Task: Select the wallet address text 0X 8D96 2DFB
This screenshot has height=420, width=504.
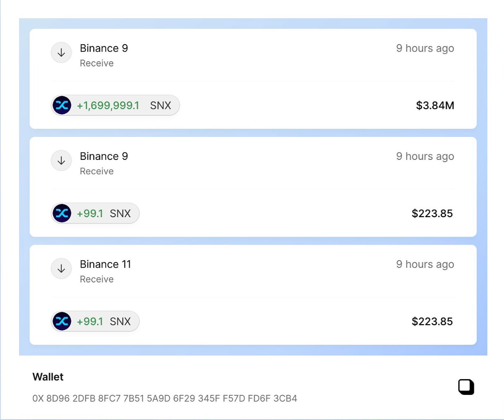Action: 165,399
